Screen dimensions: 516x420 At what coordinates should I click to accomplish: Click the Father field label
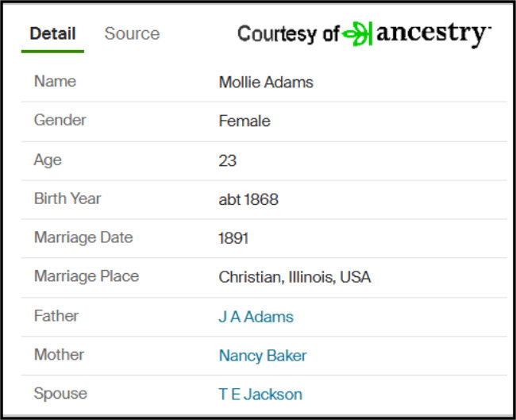click(x=56, y=316)
